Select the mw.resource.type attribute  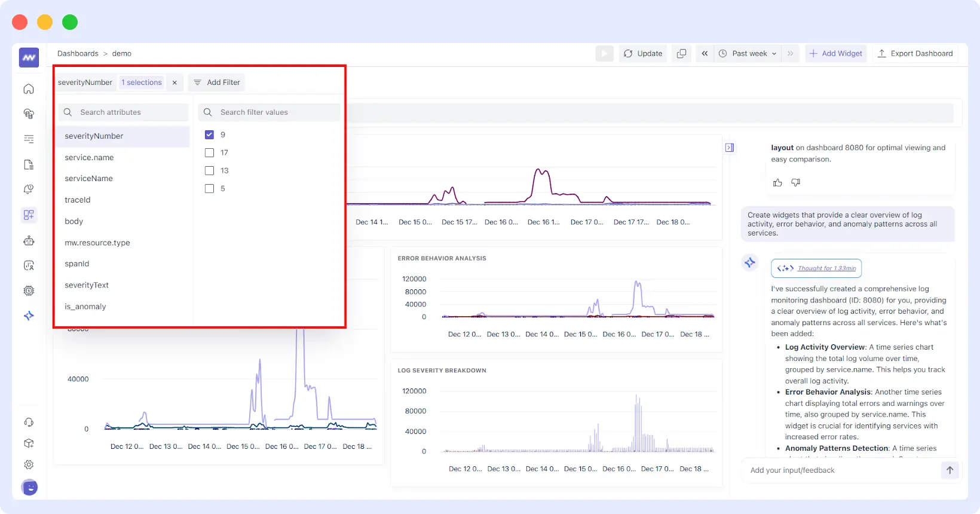coord(123,243)
